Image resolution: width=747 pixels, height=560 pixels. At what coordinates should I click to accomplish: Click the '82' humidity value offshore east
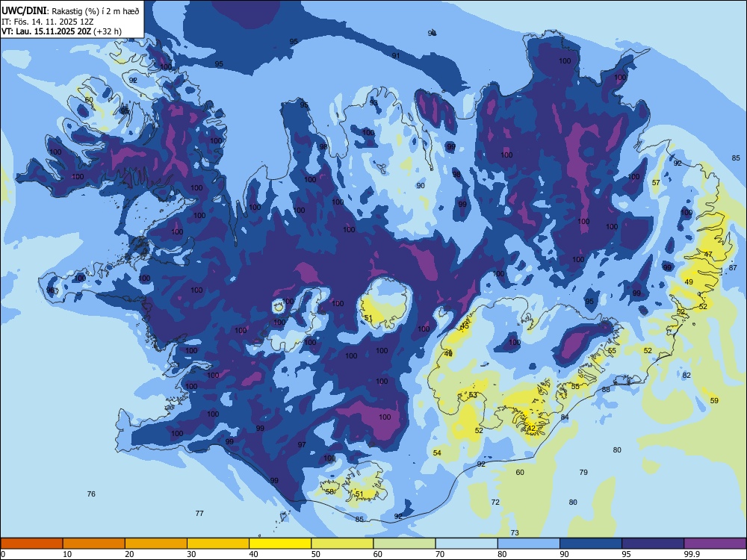point(686,376)
